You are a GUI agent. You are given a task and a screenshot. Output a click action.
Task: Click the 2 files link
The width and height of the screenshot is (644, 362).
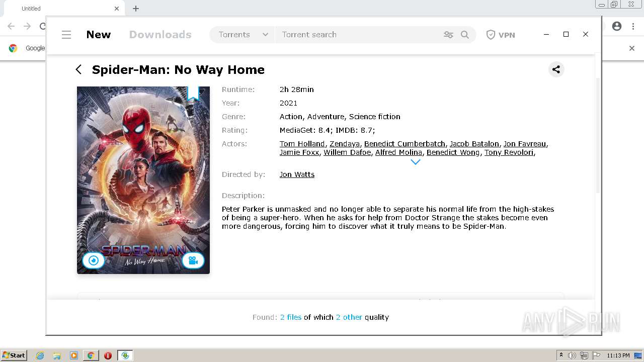291,317
